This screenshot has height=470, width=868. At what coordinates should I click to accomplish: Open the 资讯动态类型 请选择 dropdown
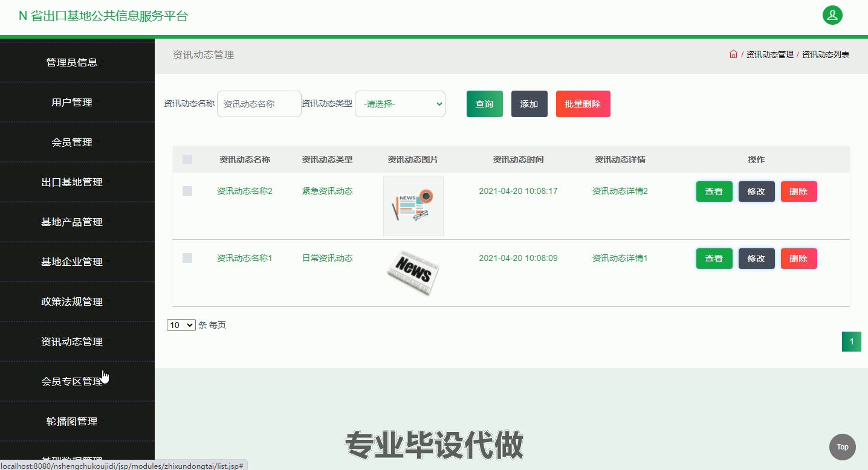click(x=400, y=104)
